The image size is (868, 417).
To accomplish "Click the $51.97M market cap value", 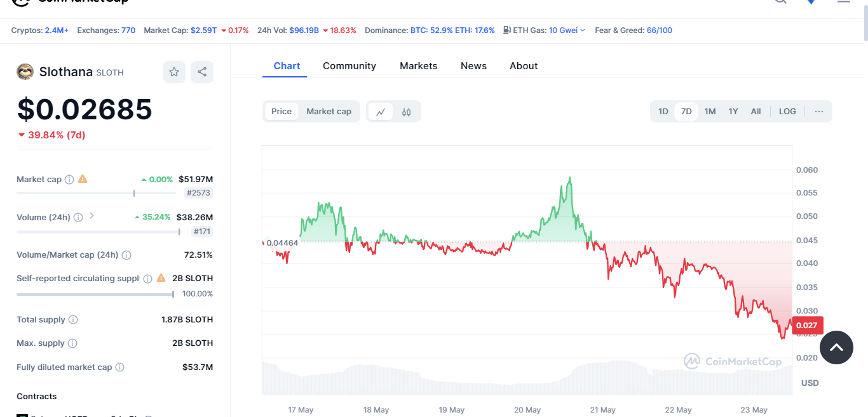I will pyautogui.click(x=196, y=180).
